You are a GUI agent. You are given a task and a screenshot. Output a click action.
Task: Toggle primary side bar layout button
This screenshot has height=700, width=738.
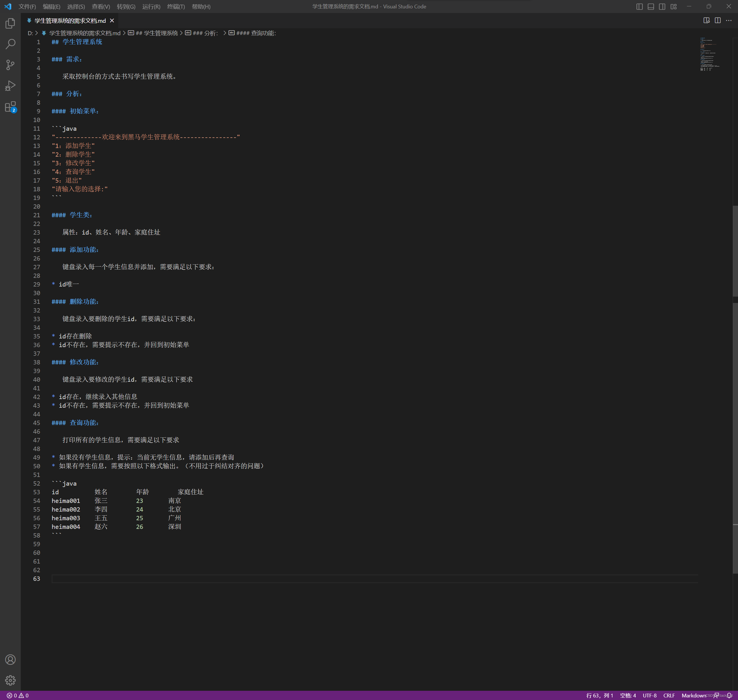640,7
